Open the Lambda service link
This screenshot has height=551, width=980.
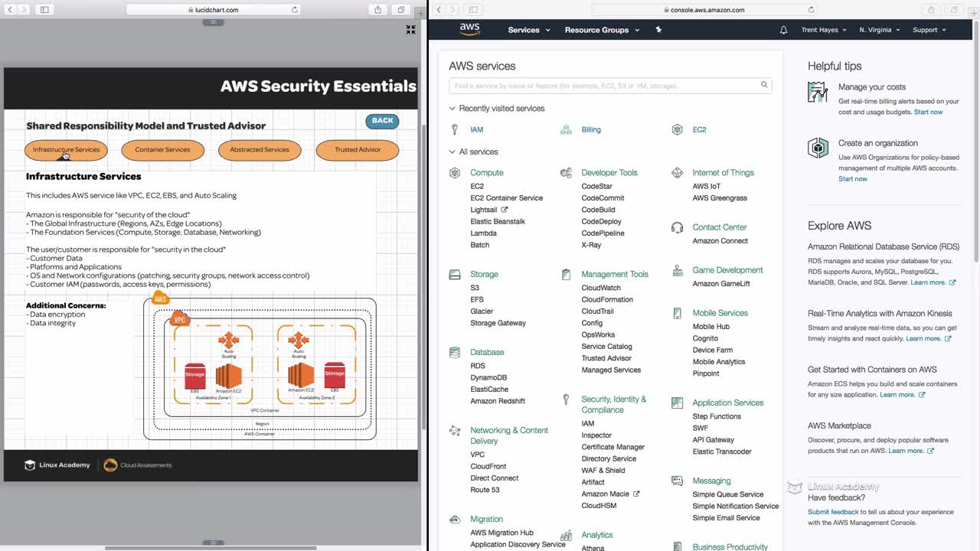coord(483,233)
